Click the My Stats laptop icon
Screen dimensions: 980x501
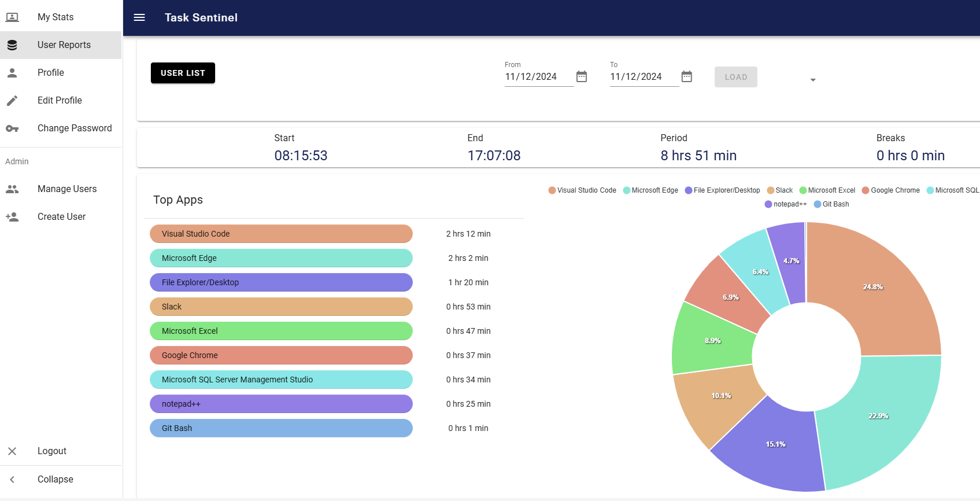click(x=12, y=17)
